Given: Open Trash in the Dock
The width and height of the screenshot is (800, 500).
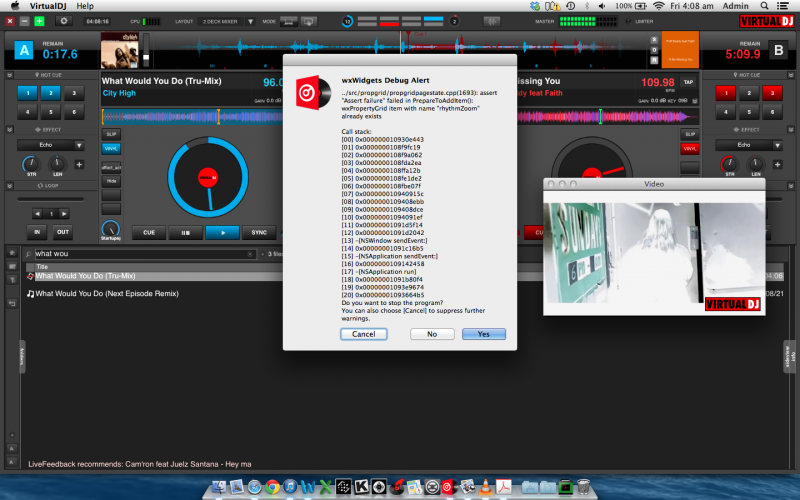Looking at the screenshot, I should (583, 487).
